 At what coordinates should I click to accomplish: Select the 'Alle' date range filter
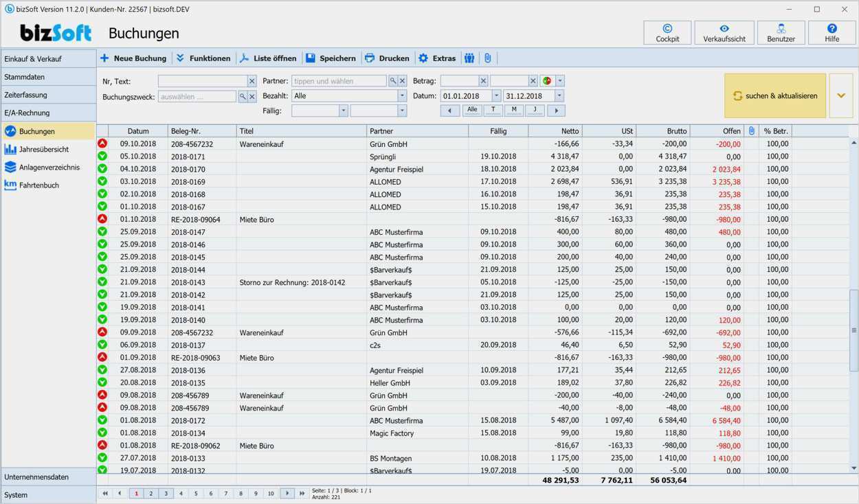472,110
